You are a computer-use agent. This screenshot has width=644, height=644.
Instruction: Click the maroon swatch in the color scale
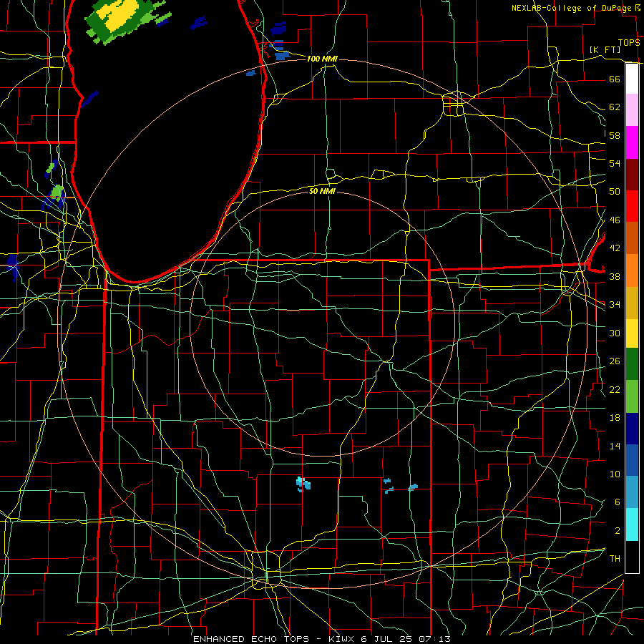632,175
